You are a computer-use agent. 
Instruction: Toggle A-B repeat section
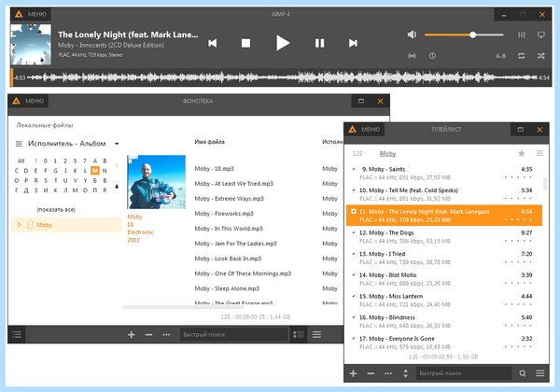[x=500, y=56]
